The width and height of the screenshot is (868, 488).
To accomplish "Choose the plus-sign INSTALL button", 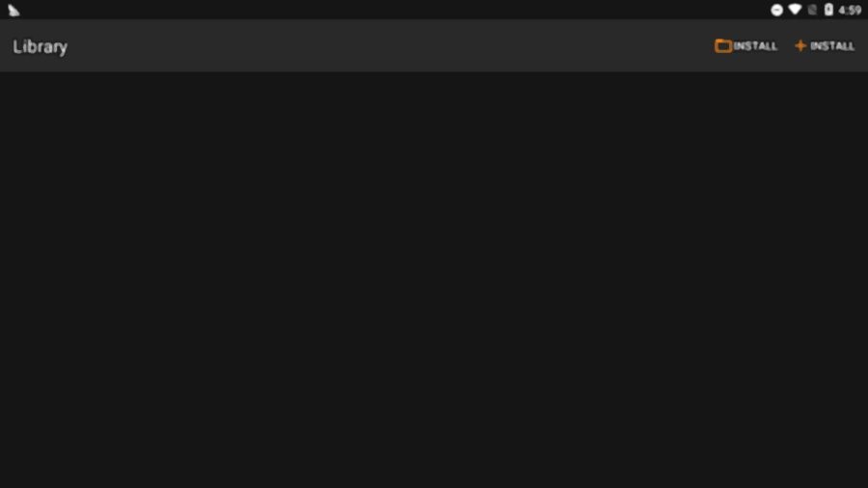I will [825, 46].
